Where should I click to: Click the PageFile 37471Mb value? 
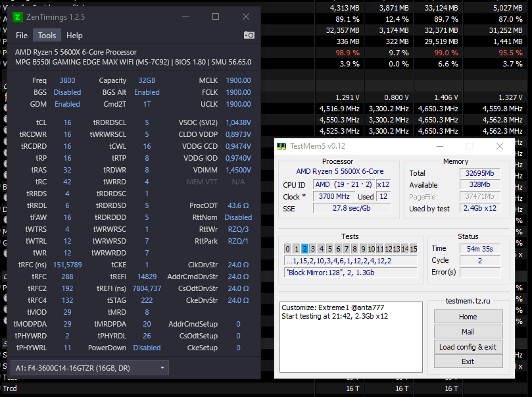pos(480,196)
